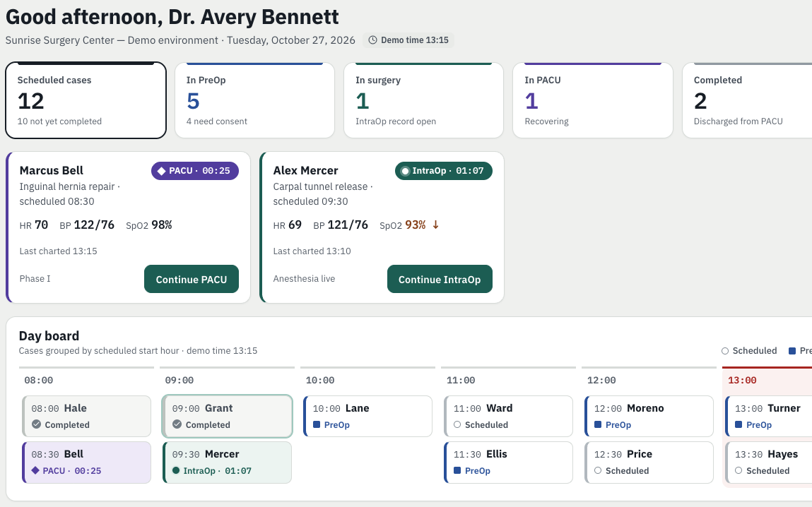Click the PACU 00:25 status badge
812x507 pixels.
195,171
